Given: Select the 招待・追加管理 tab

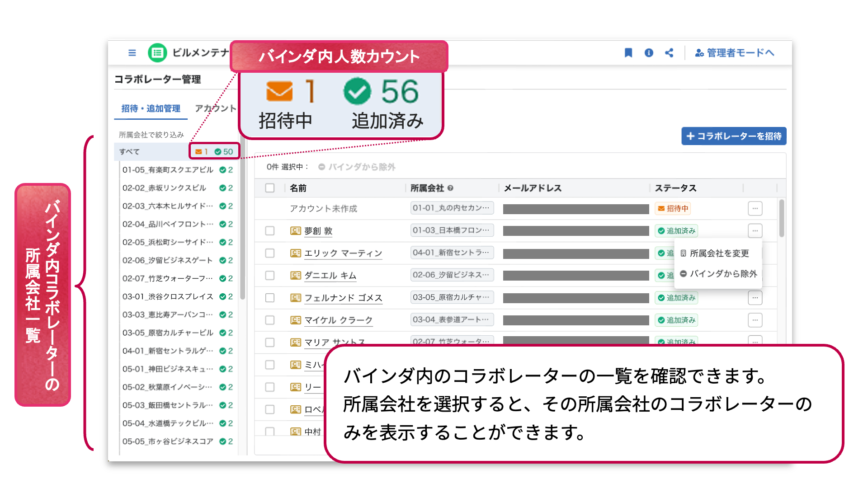Looking at the screenshot, I should [151, 108].
